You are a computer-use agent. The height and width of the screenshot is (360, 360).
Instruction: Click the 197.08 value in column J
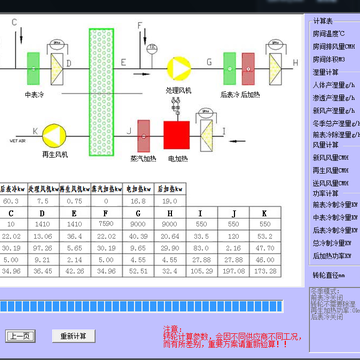(x=233, y=271)
